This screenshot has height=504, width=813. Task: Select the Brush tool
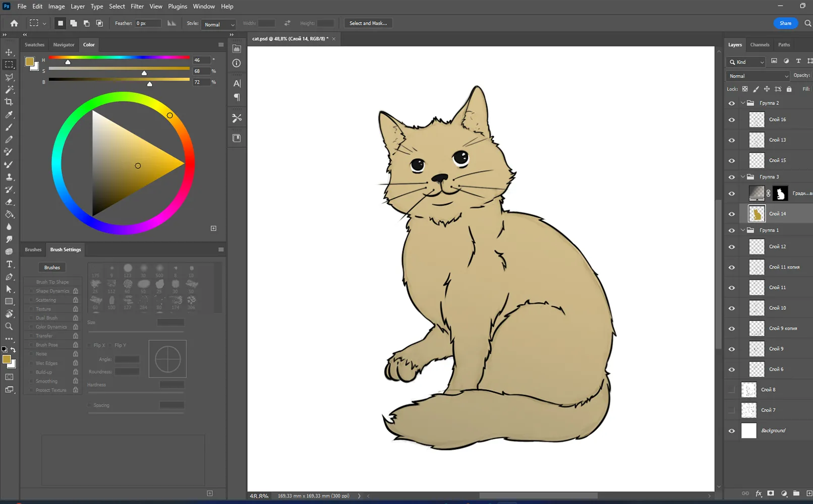[9, 127]
